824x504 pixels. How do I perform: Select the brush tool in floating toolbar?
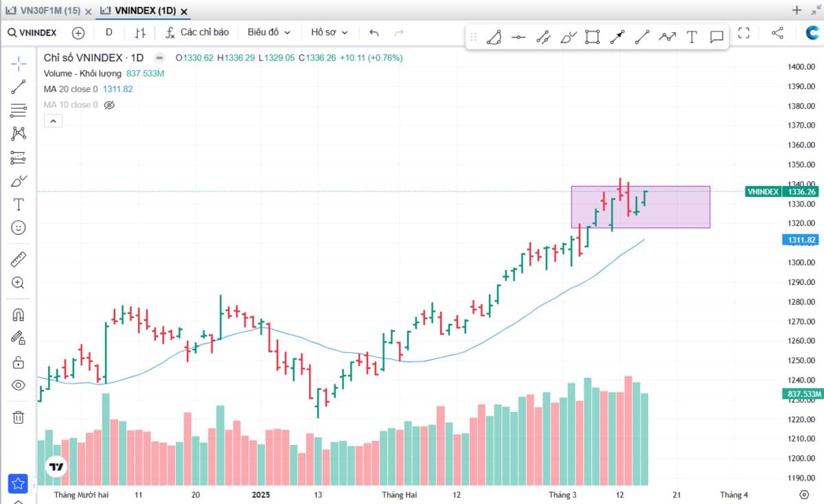point(568,37)
